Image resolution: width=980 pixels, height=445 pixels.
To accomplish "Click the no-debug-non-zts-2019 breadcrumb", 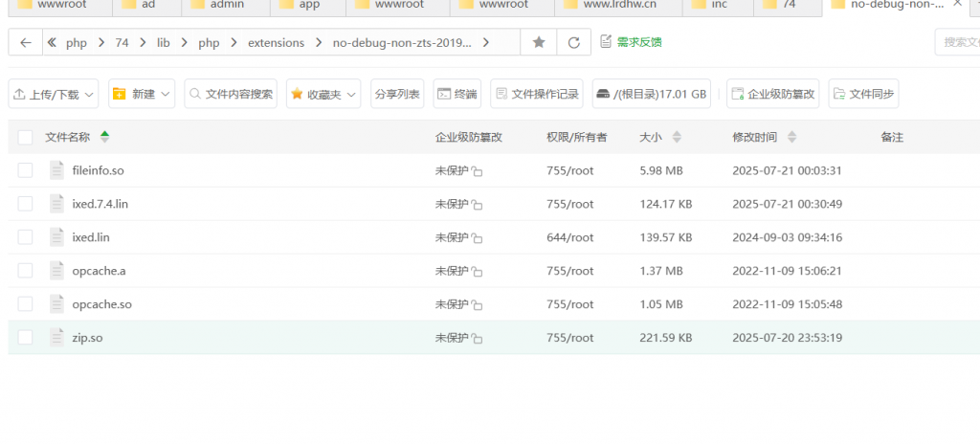I will (402, 42).
